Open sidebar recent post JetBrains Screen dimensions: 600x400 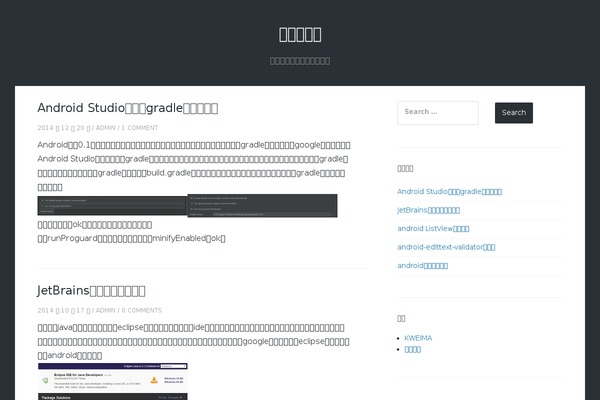coord(429,210)
